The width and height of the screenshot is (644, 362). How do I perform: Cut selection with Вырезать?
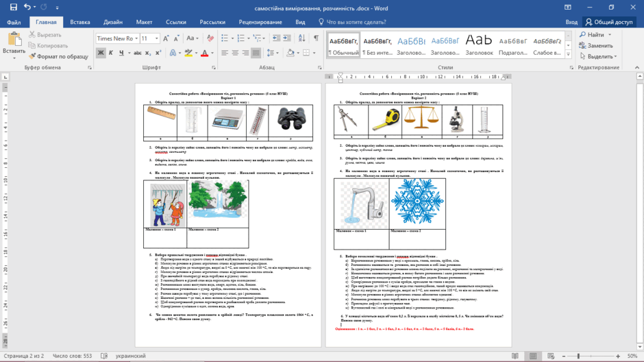click(x=45, y=35)
